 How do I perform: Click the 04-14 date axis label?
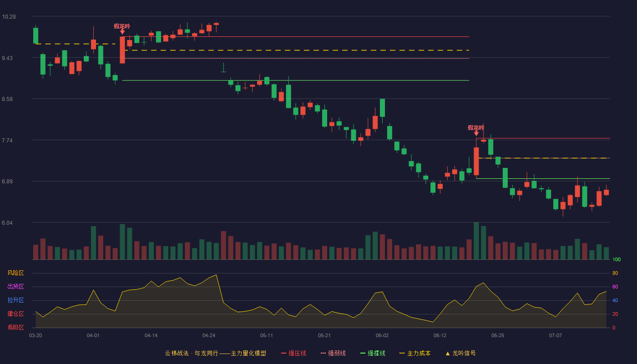[151, 335]
